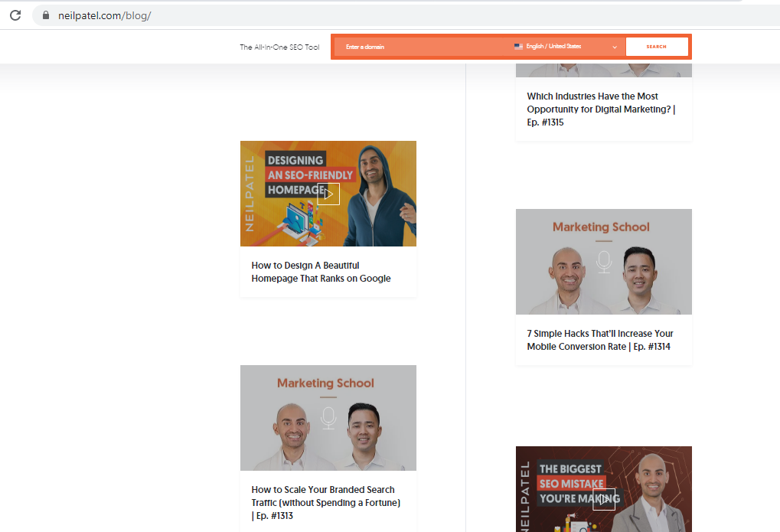Viewport: 780px width, 532px height.
Task: Select the neilpatel.com/blog/ address bar
Action: click(104, 15)
